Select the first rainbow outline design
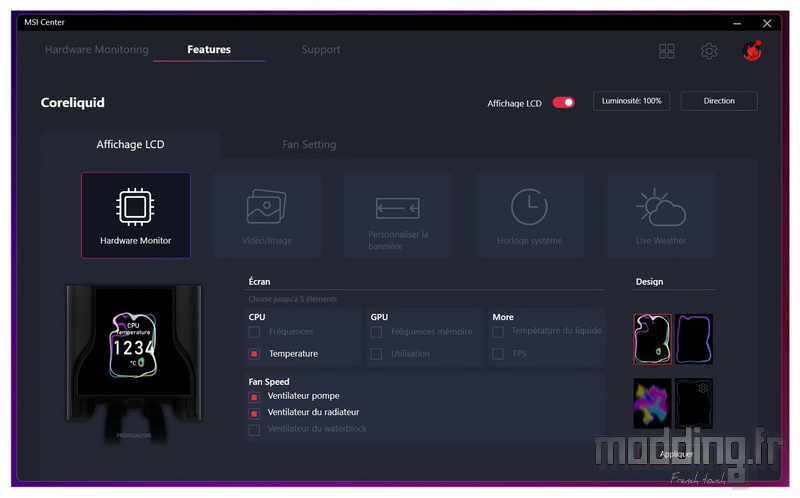This screenshot has width=800, height=498. (653, 339)
